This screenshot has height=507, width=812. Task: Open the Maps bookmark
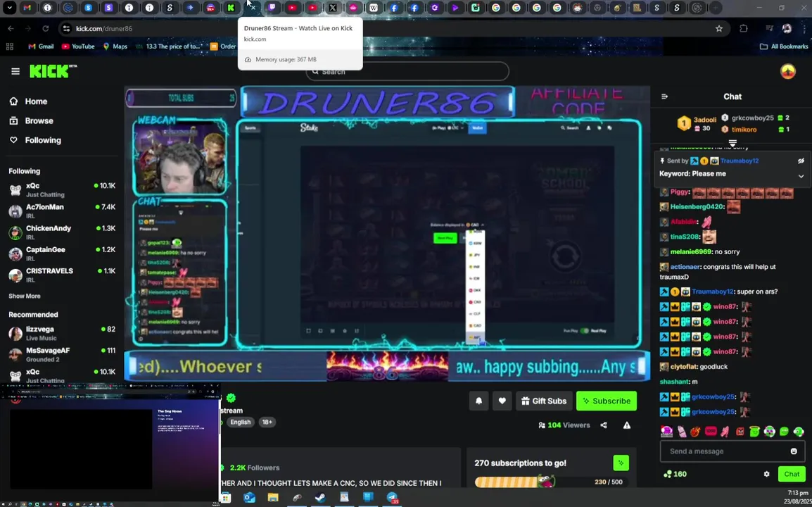(115, 46)
